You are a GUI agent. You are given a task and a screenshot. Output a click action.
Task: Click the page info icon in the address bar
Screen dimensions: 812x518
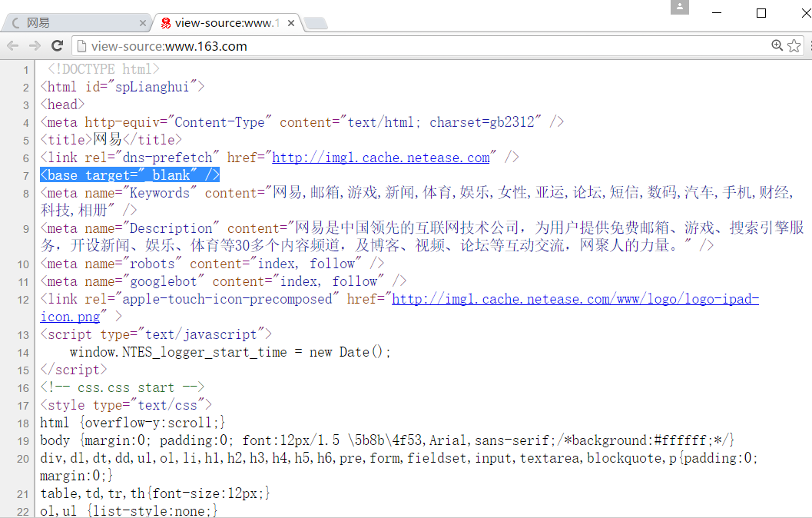click(81, 46)
